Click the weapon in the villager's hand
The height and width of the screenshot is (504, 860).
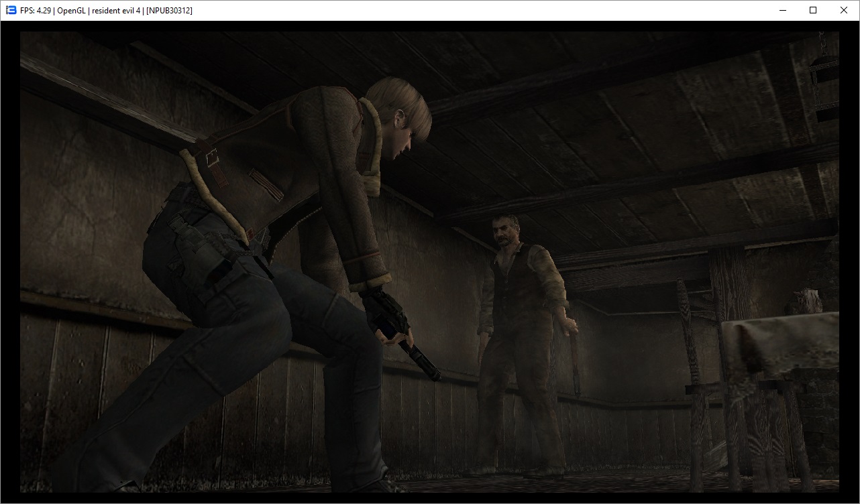point(576,362)
